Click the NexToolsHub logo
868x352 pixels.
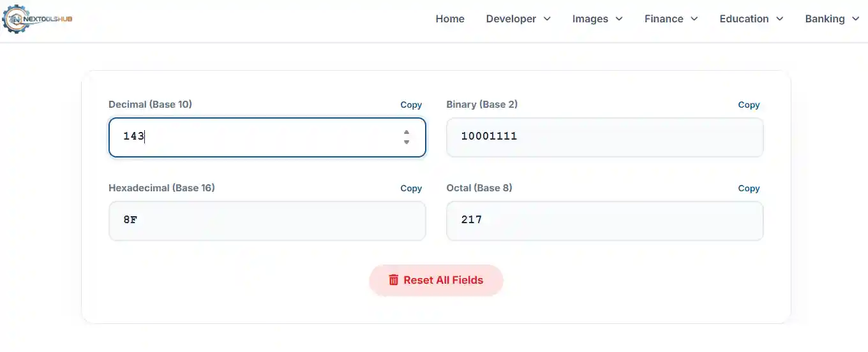coord(37,19)
